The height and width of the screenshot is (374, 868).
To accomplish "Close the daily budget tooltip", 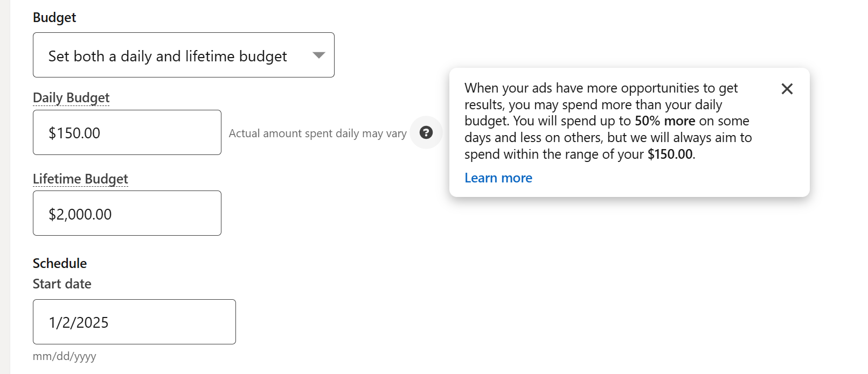I will tap(787, 89).
